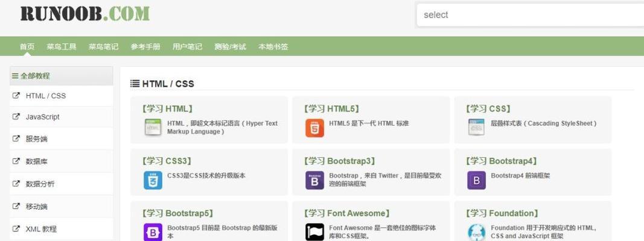Open the 首页 nav tab
Image resolution: width=644 pixels, height=241 pixels.
tap(27, 47)
